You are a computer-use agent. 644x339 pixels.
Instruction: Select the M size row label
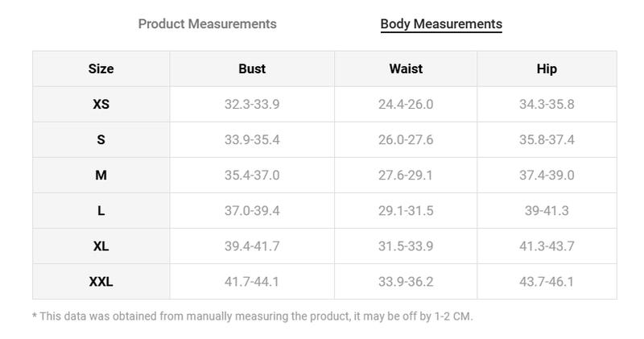coord(101,175)
